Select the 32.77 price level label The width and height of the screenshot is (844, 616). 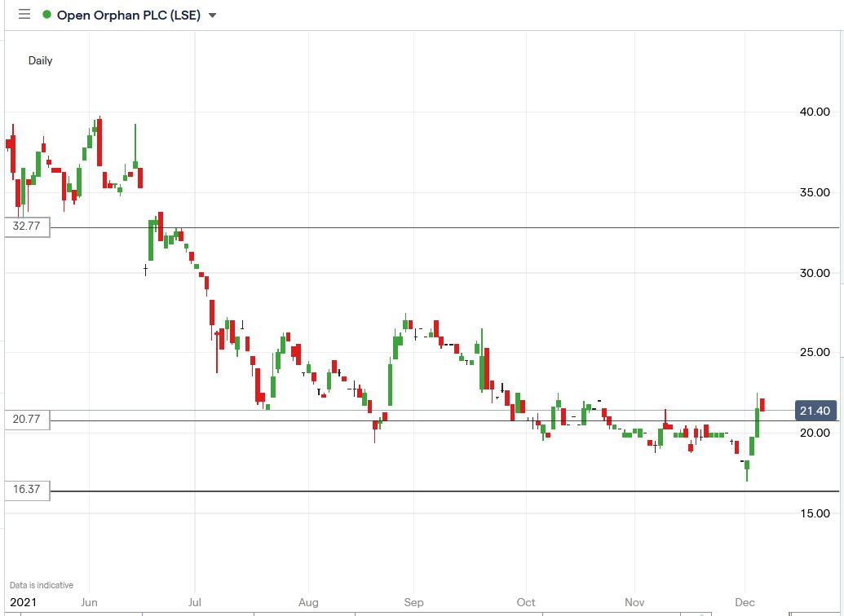pos(26,227)
